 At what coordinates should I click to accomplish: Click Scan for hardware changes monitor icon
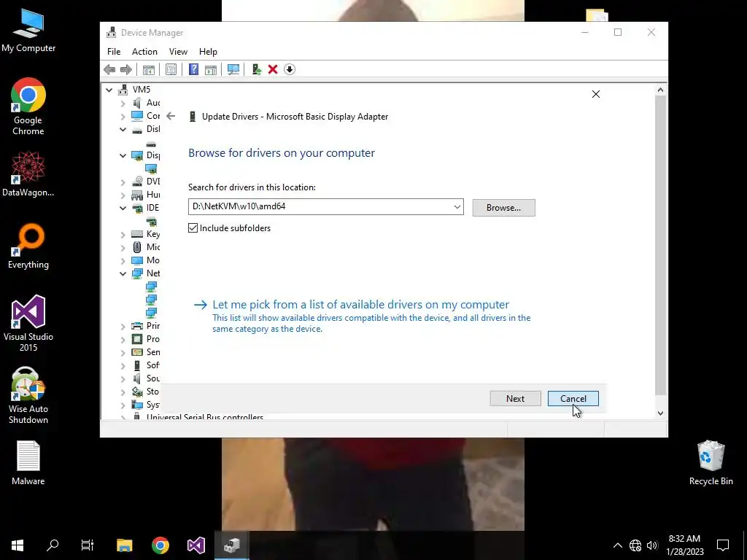pos(233,69)
